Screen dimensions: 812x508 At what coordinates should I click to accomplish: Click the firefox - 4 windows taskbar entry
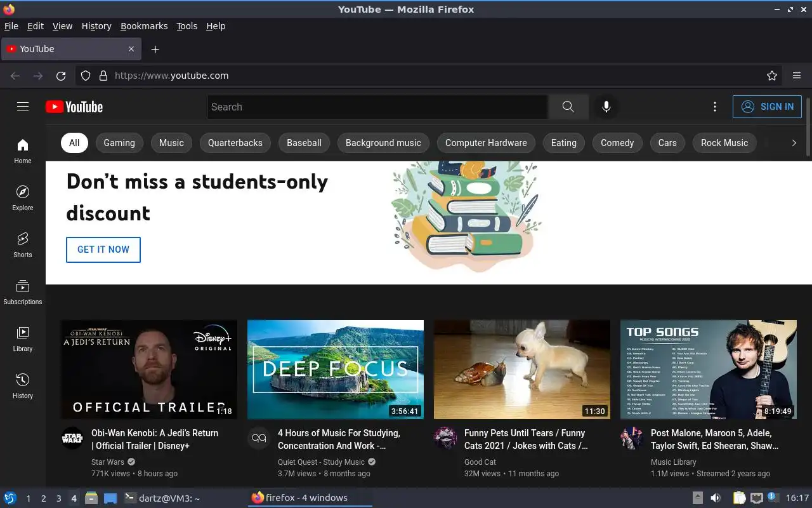point(310,498)
